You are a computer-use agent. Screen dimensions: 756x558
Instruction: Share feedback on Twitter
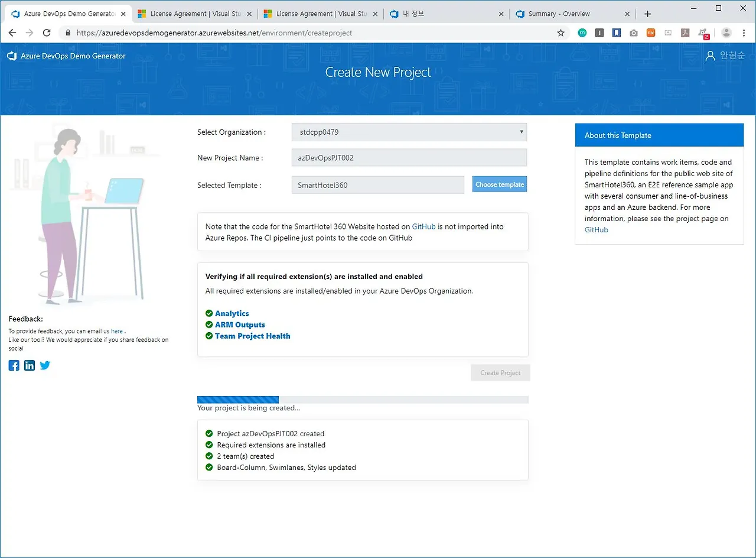[45, 365]
